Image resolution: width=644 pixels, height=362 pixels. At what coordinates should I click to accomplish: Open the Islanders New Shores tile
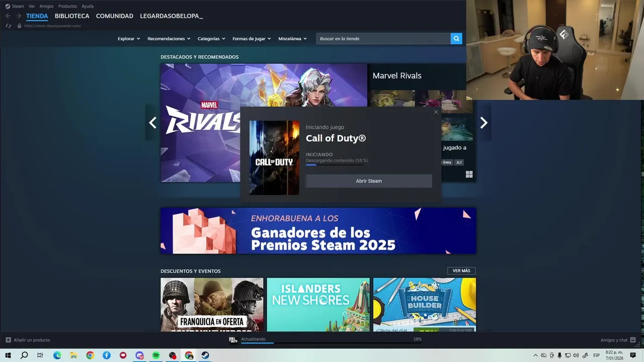tap(318, 305)
